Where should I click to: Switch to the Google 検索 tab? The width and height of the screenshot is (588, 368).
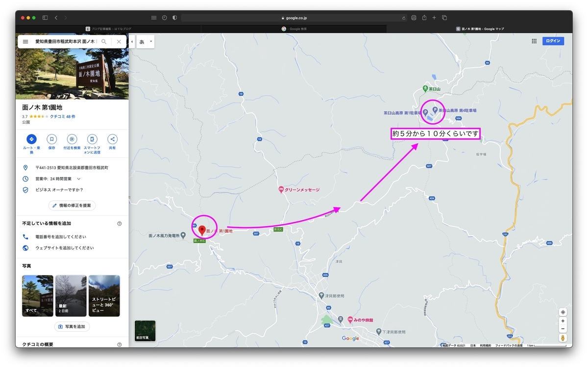click(x=294, y=29)
